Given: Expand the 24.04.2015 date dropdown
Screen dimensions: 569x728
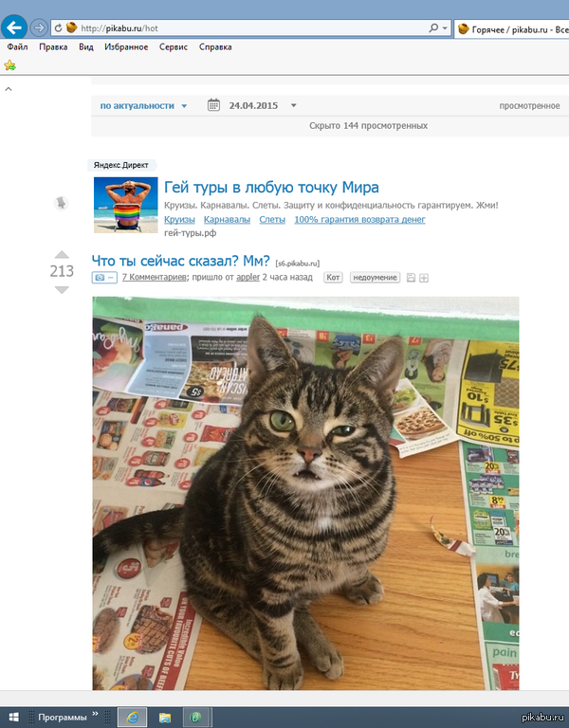Looking at the screenshot, I should [294, 105].
